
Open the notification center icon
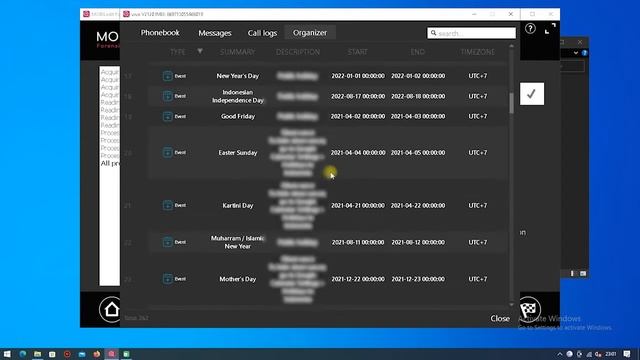point(627,354)
